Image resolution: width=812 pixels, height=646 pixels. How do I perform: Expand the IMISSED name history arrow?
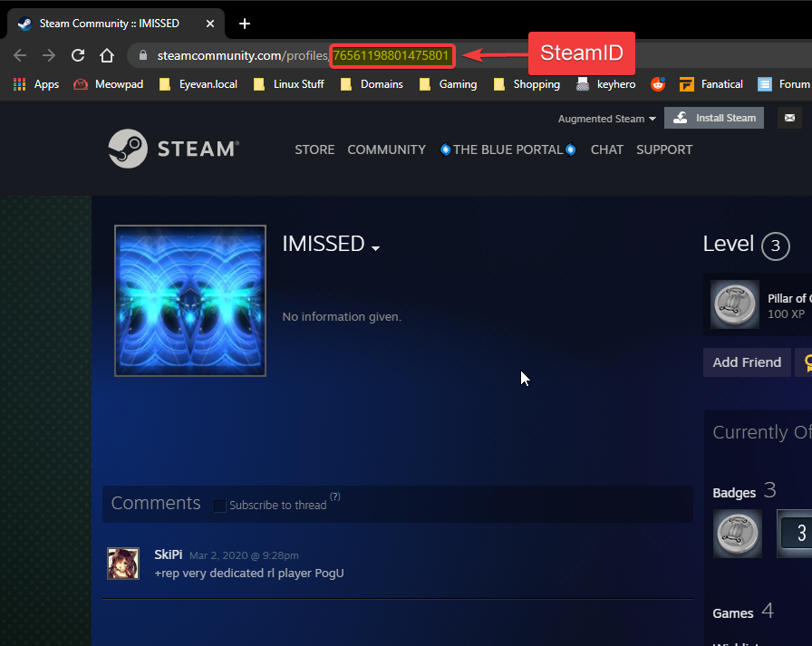tap(376, 248)
